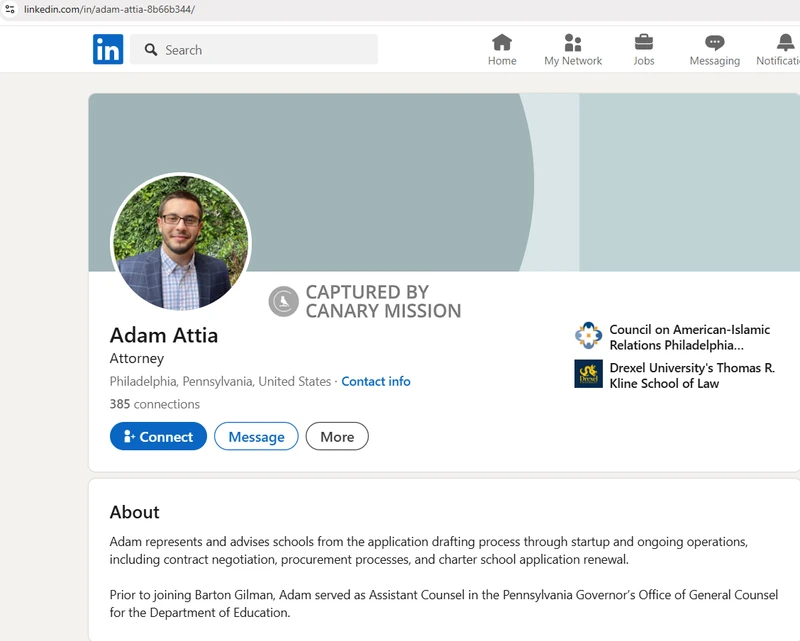Image resolution: width=800 pixels, height=641 pixels.
Task: Open Council on American-Islamic Relations Philadelphia link
Action: pyautogui.click(x=689, y=337)
